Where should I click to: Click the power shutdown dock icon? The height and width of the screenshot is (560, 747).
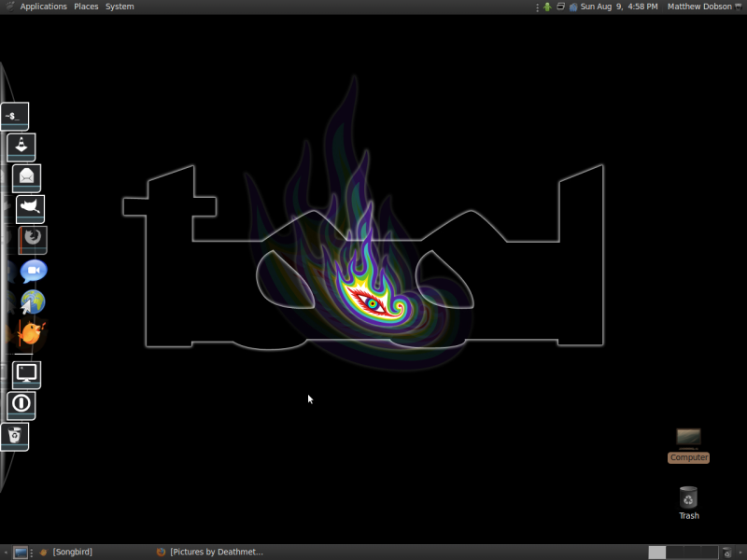click(x=21, y=405)
